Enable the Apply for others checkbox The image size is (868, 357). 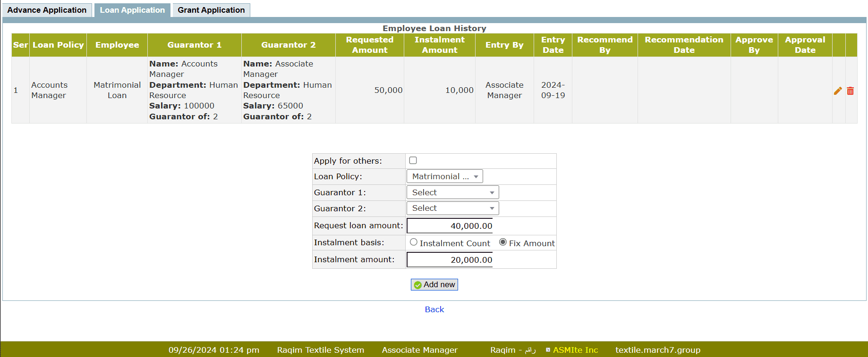tap(413, 160)
